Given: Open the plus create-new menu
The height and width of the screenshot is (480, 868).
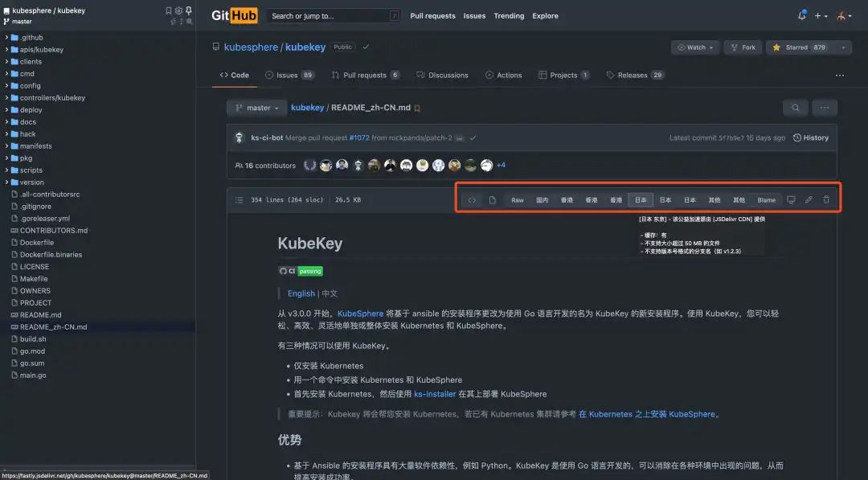Looking at the screenshot, I should (821, 16).
